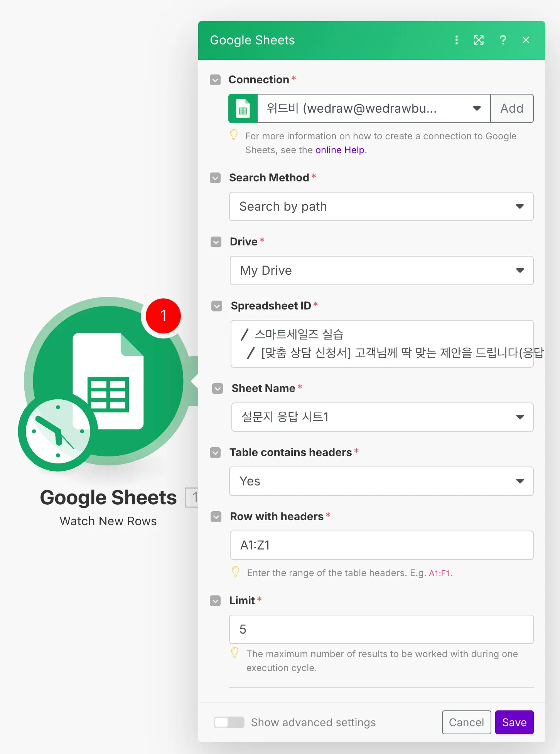Image resolution: width=560 pixels, height=754 pixels.
Task: Edit the Limit value field
Action: tap(381, 629)
